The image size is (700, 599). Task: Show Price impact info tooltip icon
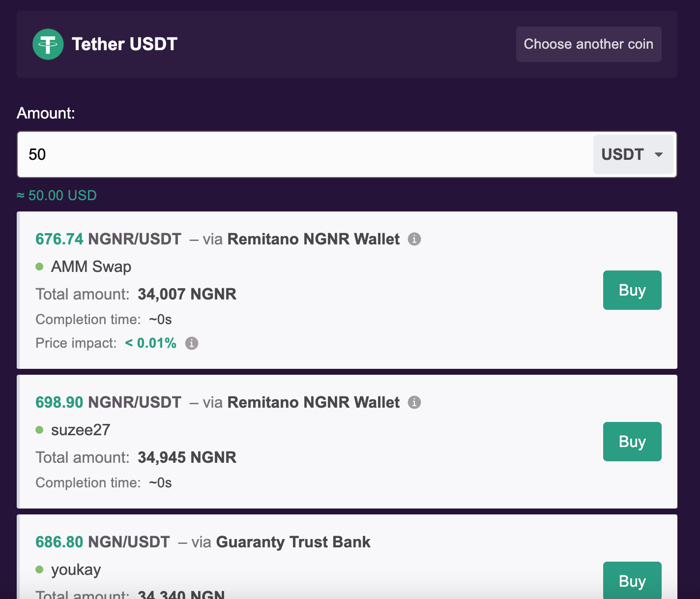tap(192, 343)
